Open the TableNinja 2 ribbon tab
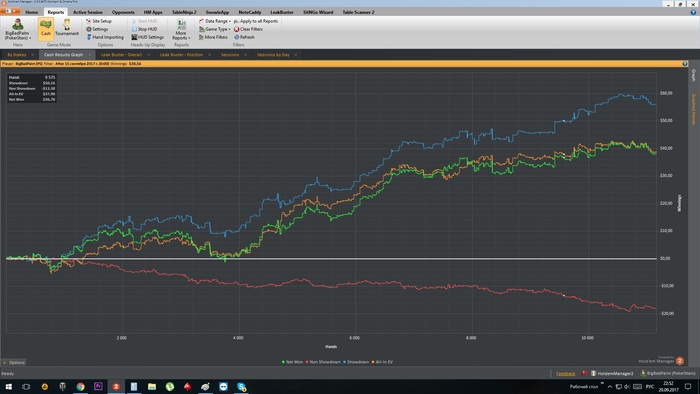The height and width of the screenshot is (394, 700). point(184,12)
